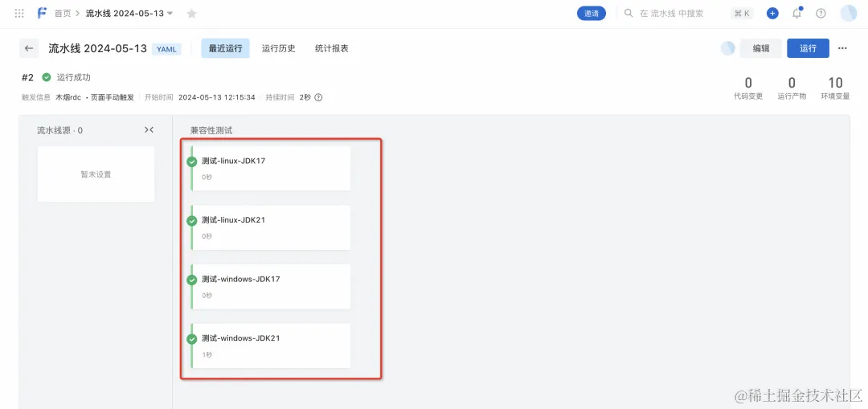
Task: Open 代码变更 count of 0
Action: (x=748, y=88)
